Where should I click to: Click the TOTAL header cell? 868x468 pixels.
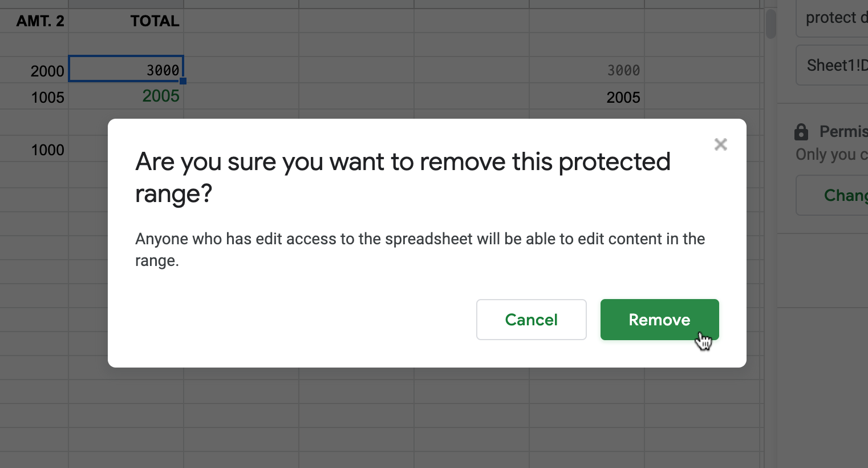coord(126,21)
